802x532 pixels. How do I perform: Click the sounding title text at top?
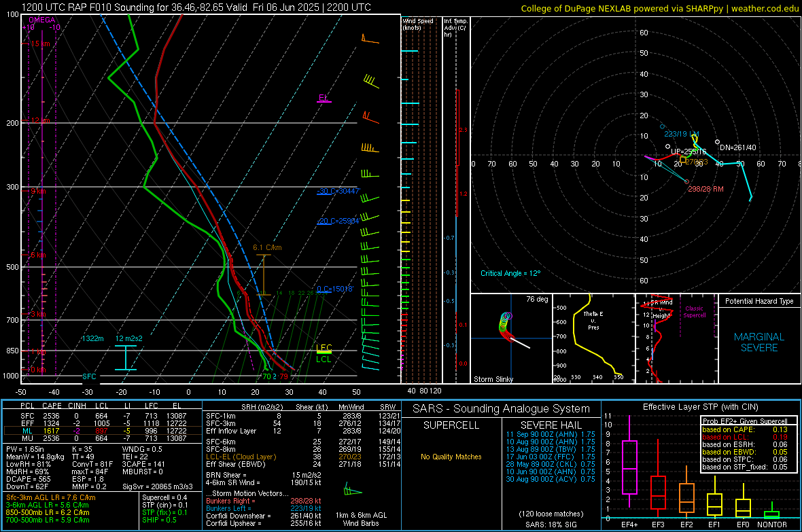point(196,7)
